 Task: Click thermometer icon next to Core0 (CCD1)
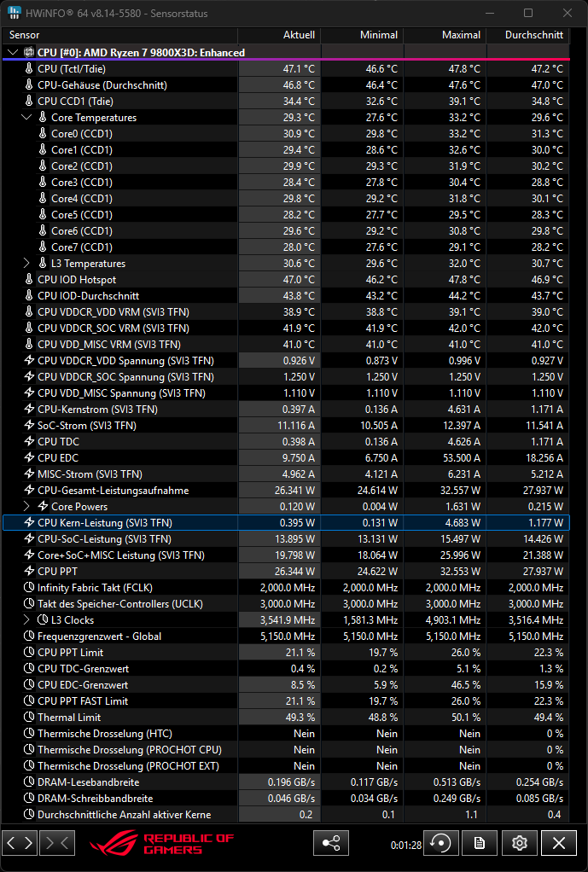43,133
